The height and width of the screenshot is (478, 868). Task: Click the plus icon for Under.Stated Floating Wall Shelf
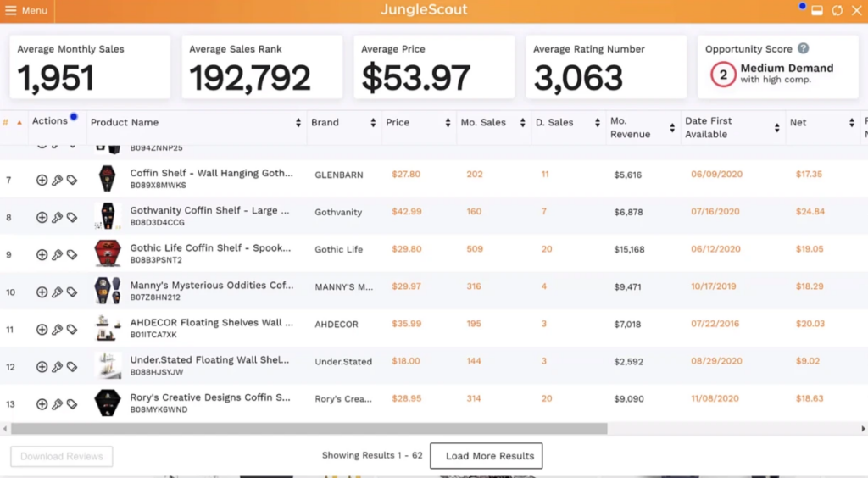[42, 367]
